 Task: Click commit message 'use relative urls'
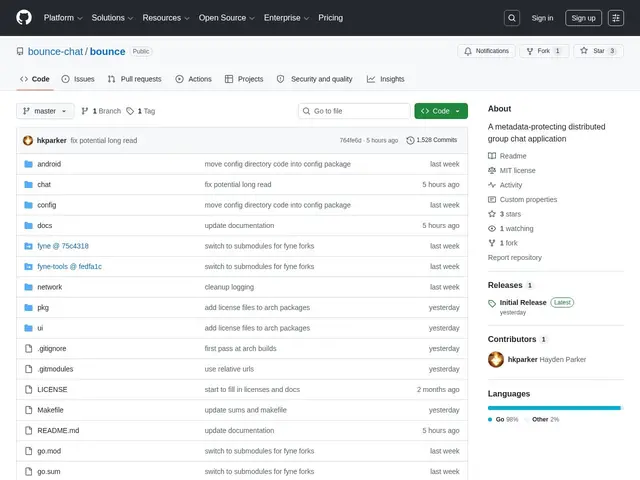pos(229,369)
